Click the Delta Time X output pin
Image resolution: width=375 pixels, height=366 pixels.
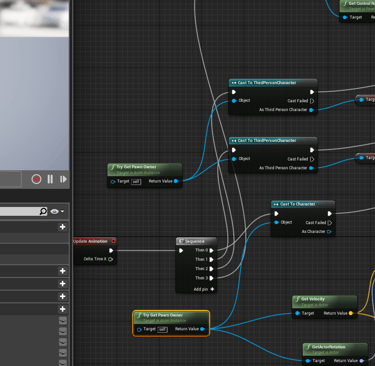pyautogui.click(x=111, y=259)
